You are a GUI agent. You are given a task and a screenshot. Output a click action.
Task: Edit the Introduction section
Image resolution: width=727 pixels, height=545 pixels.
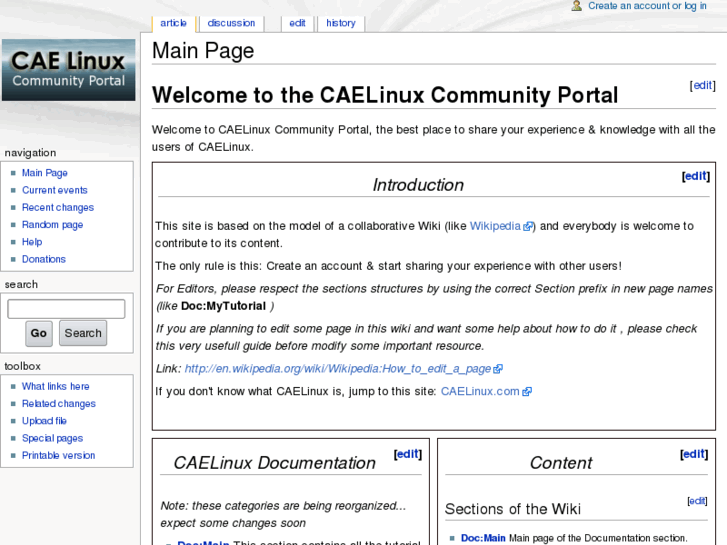click(x=696, y=176)
